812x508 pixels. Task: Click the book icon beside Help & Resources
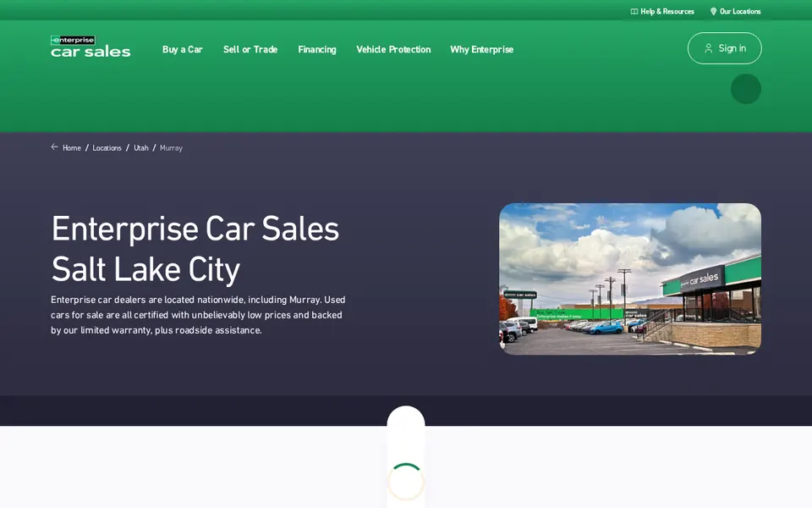point(634,11)
